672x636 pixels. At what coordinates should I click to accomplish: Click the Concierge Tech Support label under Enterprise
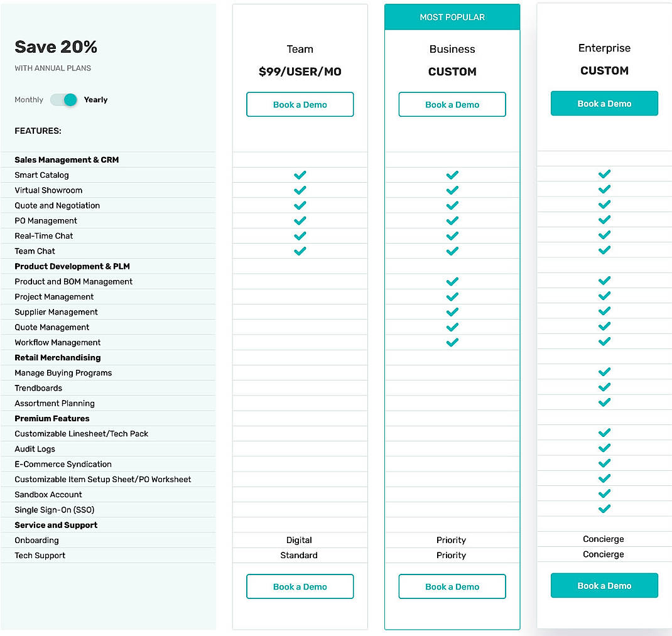click(604, 554)
